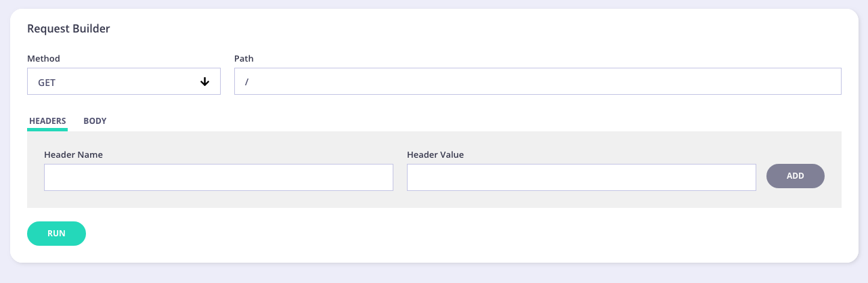This screenshot has width=868, height=283.
Task: Click the GET text in the Method box
Action: coord(47,82)
